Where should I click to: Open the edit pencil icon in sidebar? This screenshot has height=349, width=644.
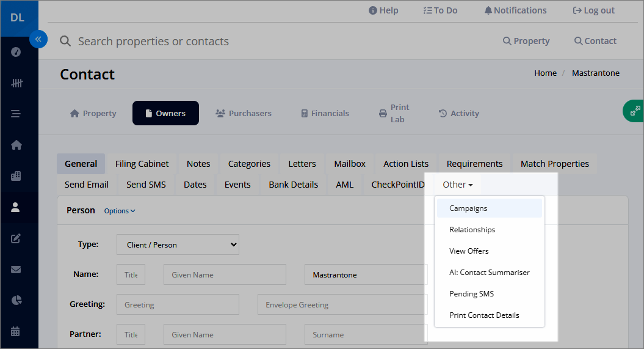16,238
